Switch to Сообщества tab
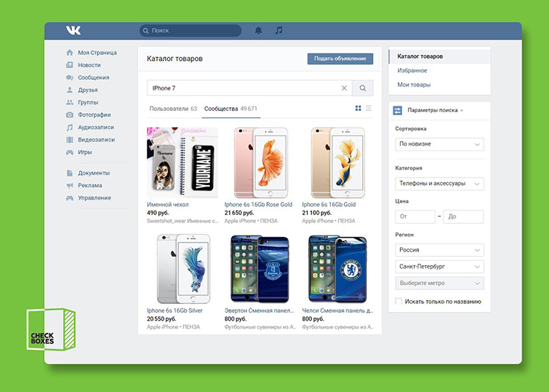549x392 pixels. (x=230, y=109)
